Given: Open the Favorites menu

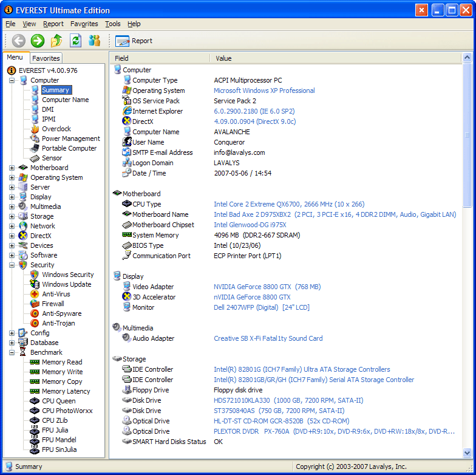Looking at the screenshot, I should (x=84, y=24).
